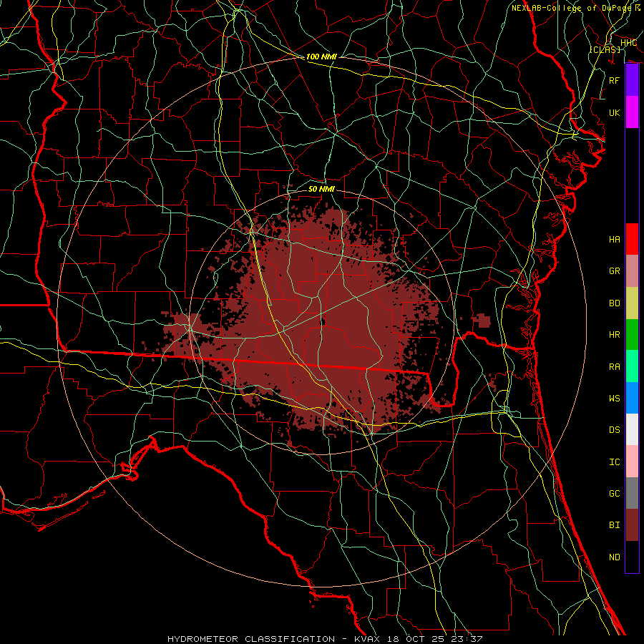The width and height of the screenshot is (644, 644).
Task: Click the '[CLAS]' units label
Action: 605,49
